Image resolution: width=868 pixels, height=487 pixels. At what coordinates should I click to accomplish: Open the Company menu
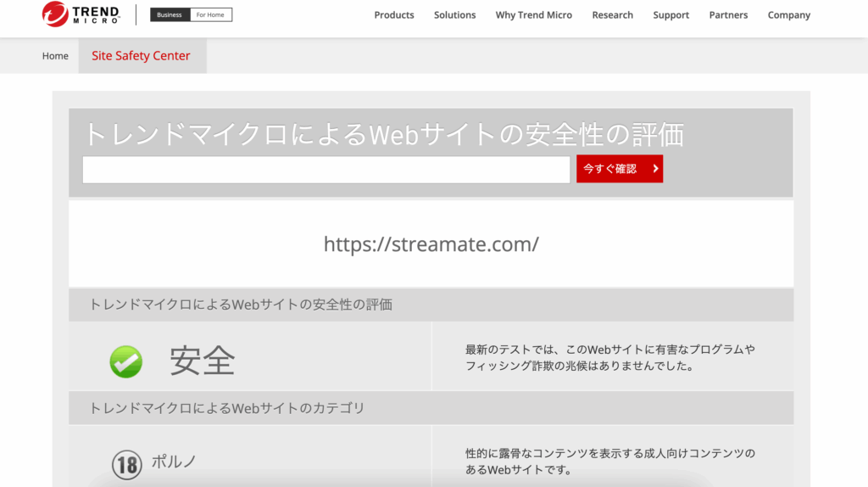point(789,15)
